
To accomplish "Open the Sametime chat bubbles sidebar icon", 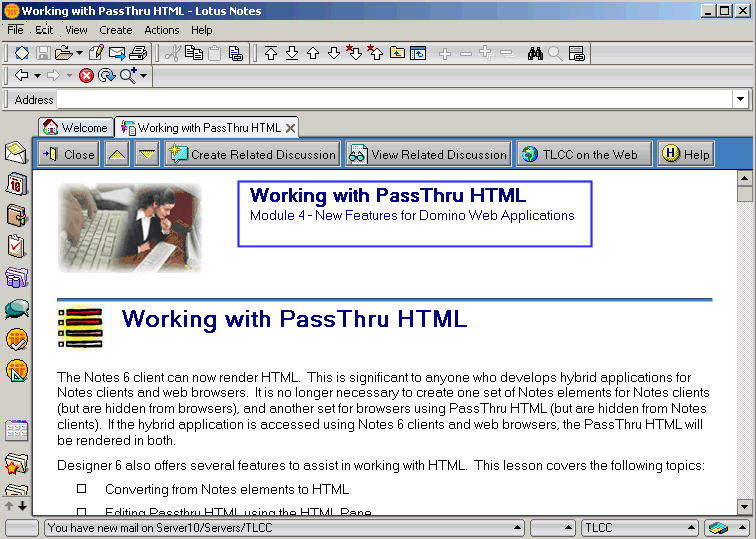I will tap(16, 309).
